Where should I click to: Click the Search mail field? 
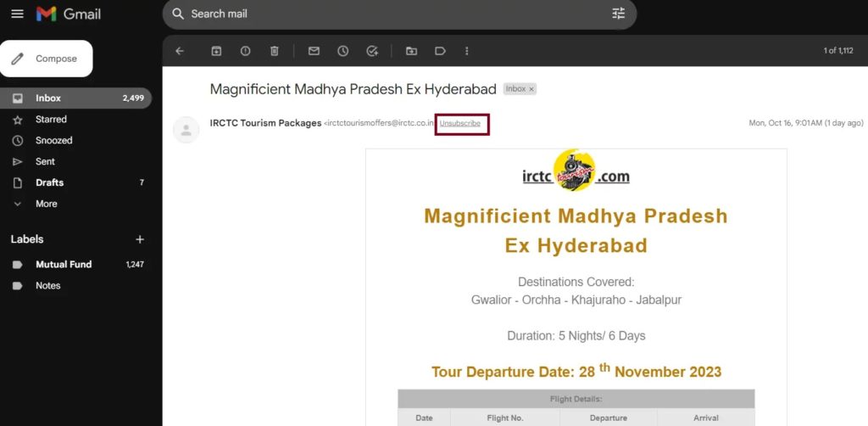[398, 14]
